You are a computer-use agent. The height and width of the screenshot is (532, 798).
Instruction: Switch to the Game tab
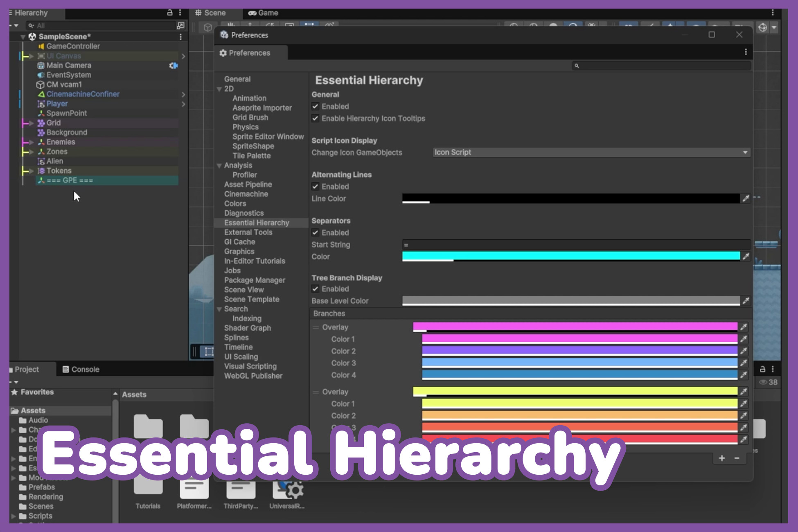263,13
